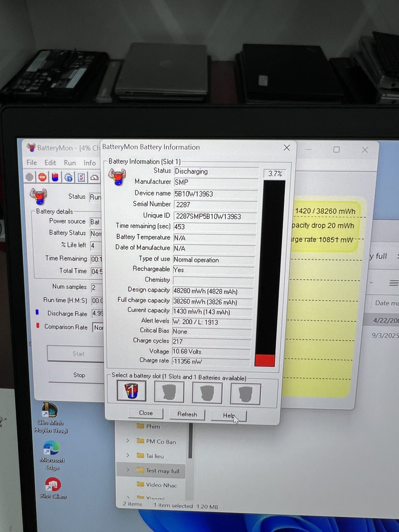Open the Liên Minh Huyền Thoại desktop shortcut
Image resolution: width=399 pixels, height=532 pixels.
coord(50,418)
